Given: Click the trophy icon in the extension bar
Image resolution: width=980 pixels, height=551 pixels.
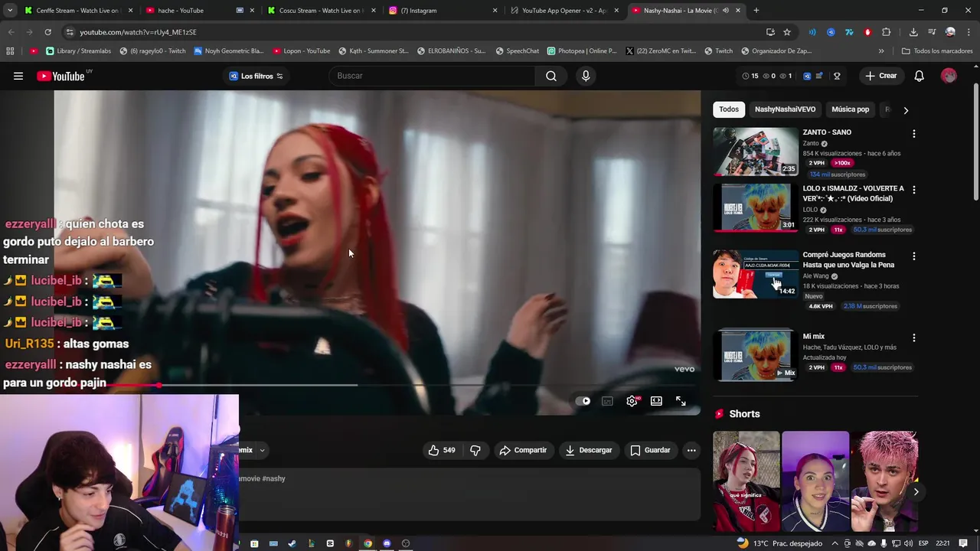Looking at the screenshot, I should click(x=837, y=76).
